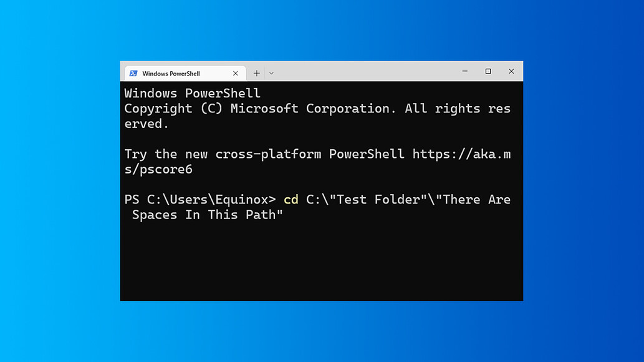Open the https://aka.ms link in the terminal

[x=461, y=154]
